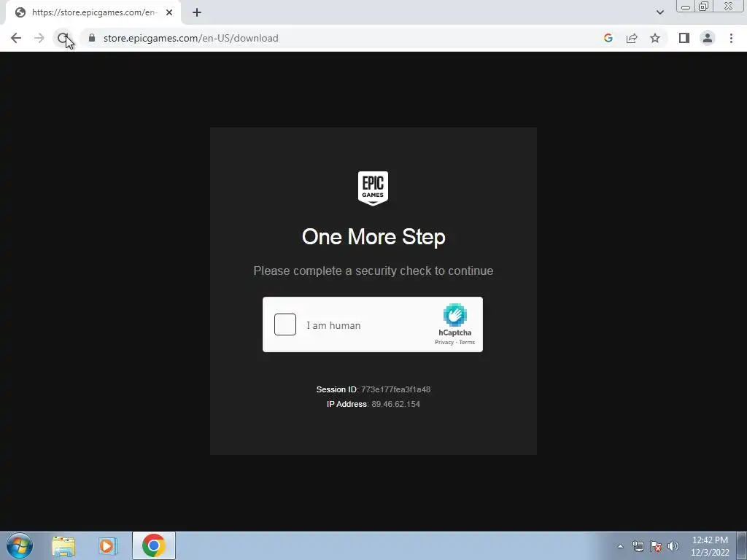Open the Action Center flag icon
This screenshot has width=747, height=560.
[x=656, y=546]
